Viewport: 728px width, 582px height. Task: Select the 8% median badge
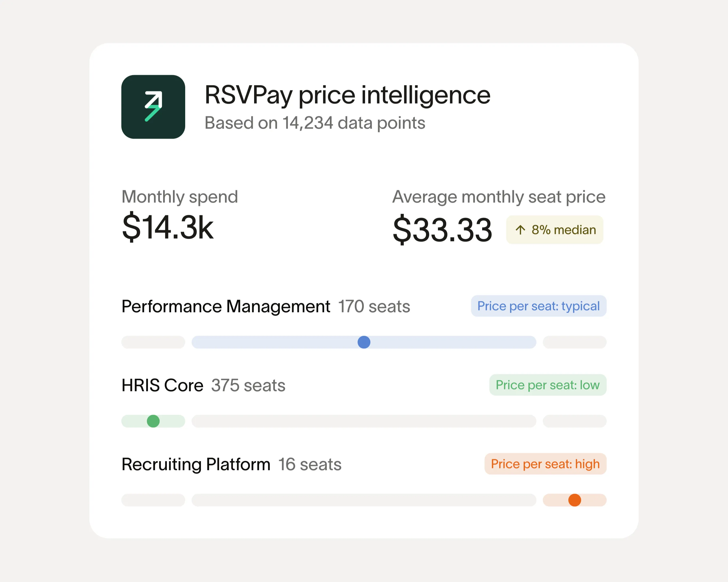point(555,230)
